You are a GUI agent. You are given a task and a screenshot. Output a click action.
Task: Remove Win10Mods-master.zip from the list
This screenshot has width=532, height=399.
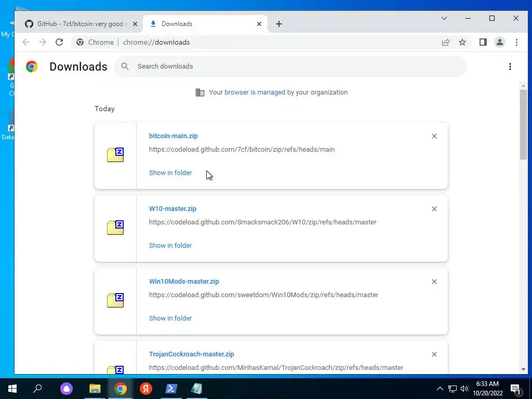434,282
